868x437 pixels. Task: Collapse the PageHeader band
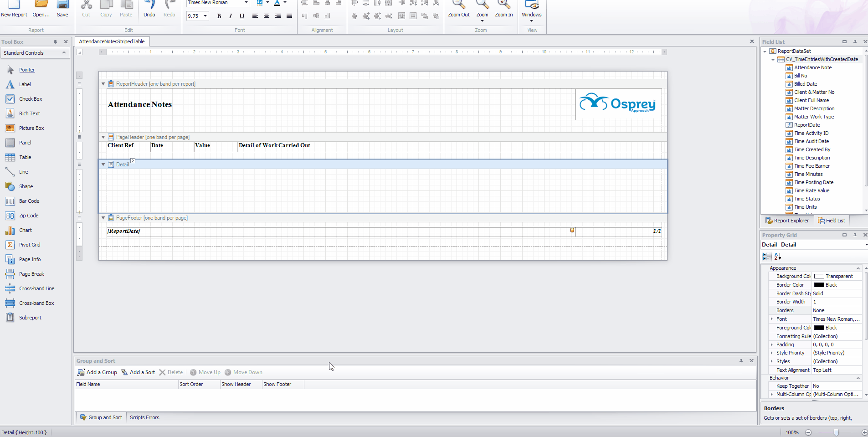tap(103, 137)
